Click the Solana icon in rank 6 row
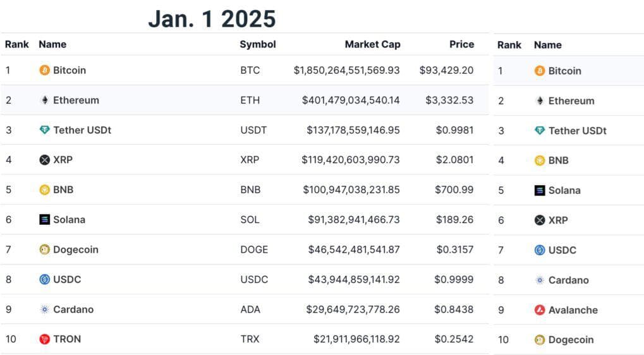This screenshot has height=355, width=644. click(44, 220)
